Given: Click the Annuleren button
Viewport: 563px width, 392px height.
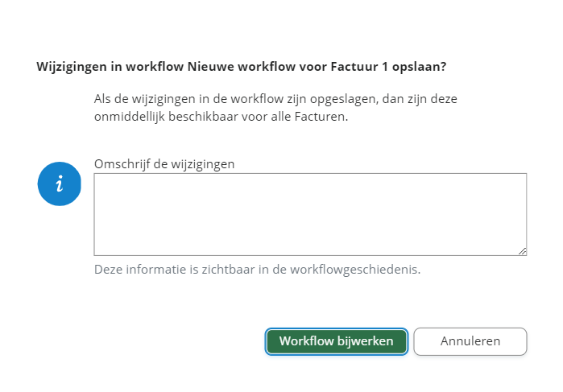Looking at the screenshot, I should [x=470, y=341].
